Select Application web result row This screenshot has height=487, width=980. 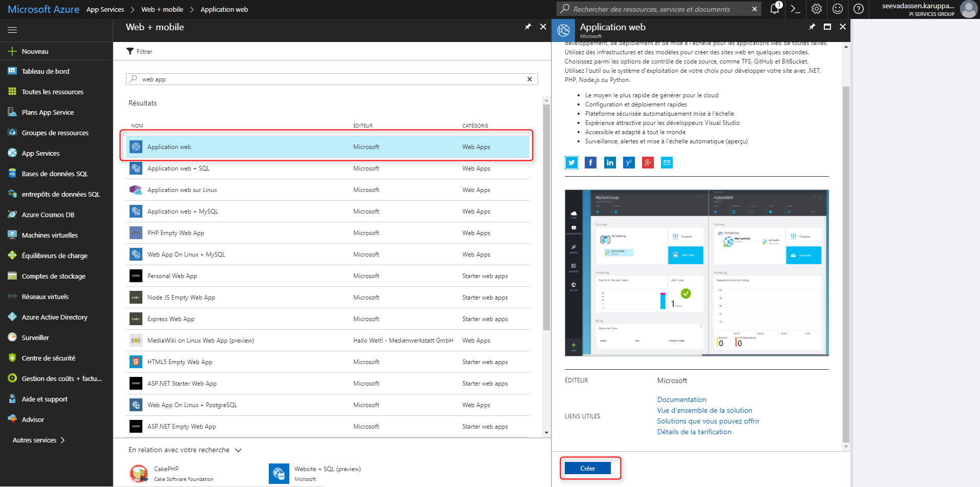coord(328,147)
